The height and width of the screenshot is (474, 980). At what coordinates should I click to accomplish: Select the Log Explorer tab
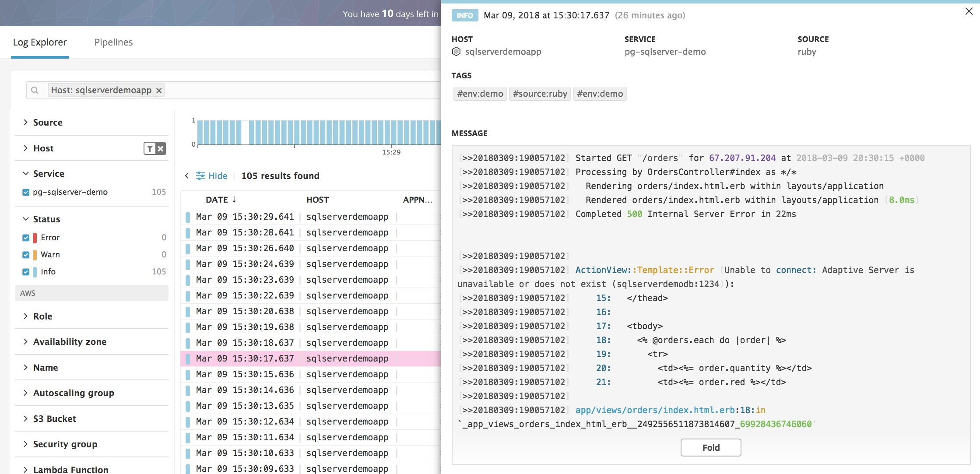pos(39,42)
